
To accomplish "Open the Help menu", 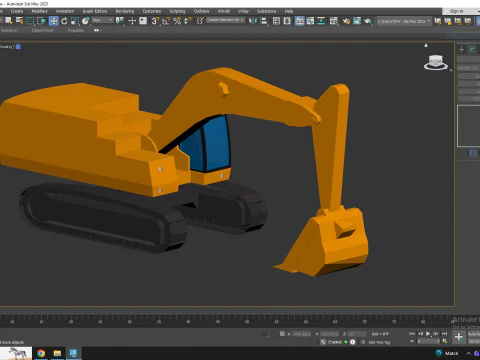I will (289, 11).
